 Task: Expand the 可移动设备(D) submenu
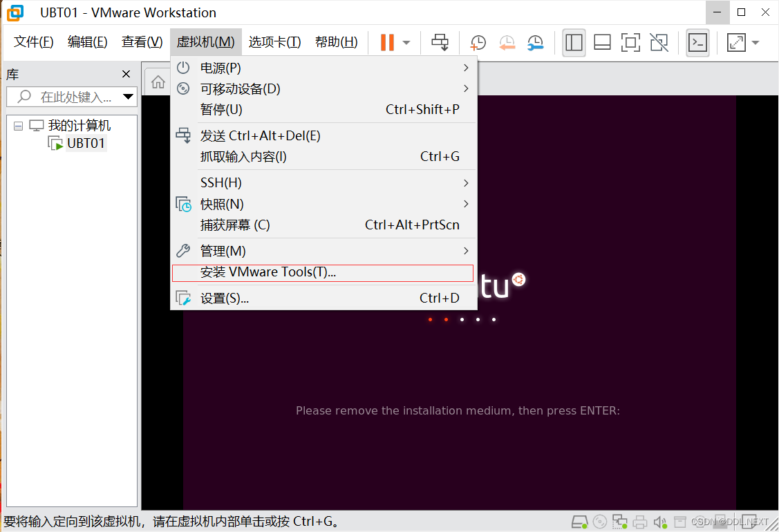coord(324,88)
